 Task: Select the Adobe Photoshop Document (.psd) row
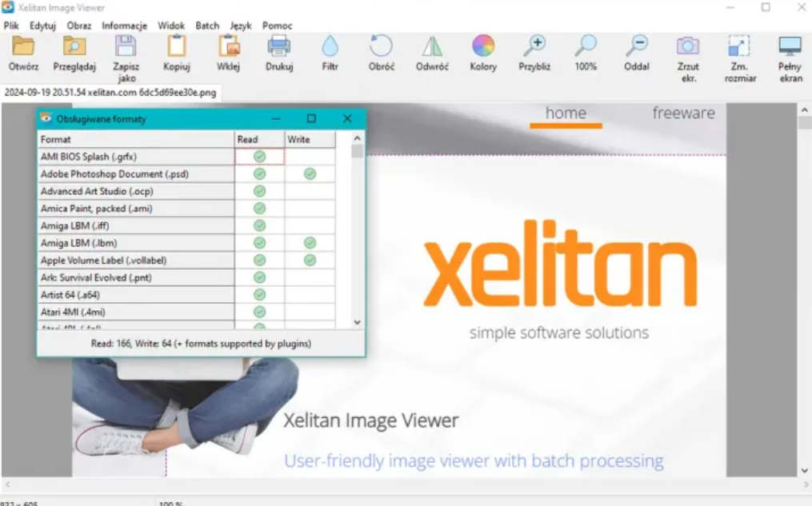pos(186,173)
